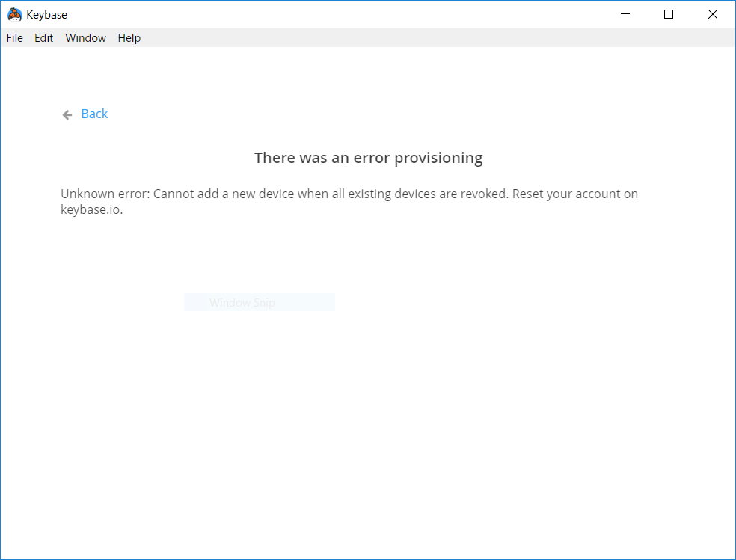Screen dimensions: 736x560
Task: Maximize the Keybase window
Action: [x=669, y=14]
